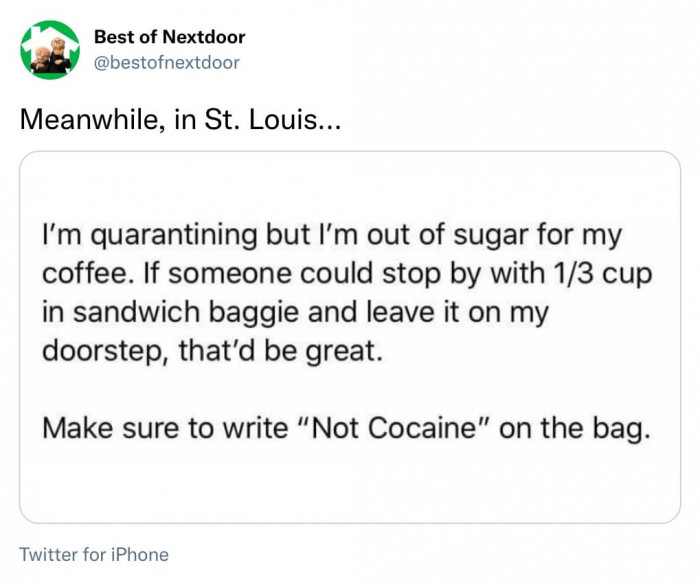Open the Best of Nextdoor display name
Image resolution: width=700 pixels, height=587 pixels.
coord(169,37)
